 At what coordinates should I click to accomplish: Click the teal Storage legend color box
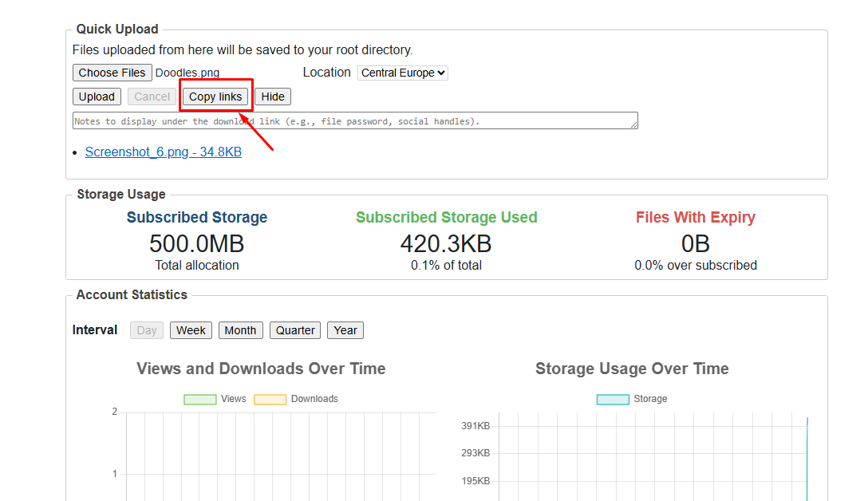[613, 399]
